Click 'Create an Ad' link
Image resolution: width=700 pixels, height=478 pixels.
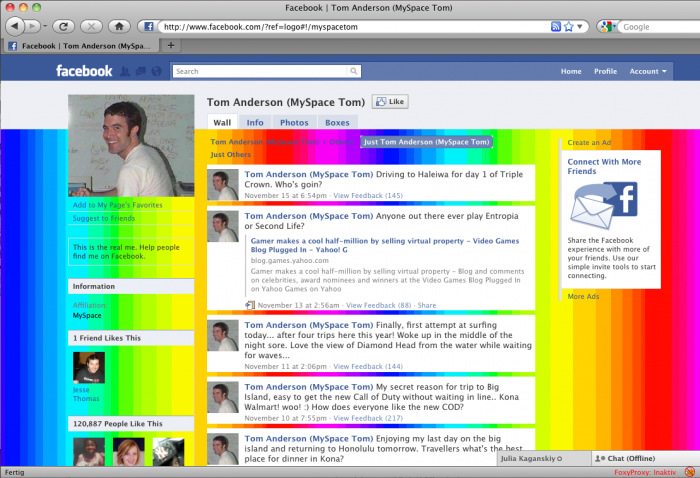[x=589, y=142]
